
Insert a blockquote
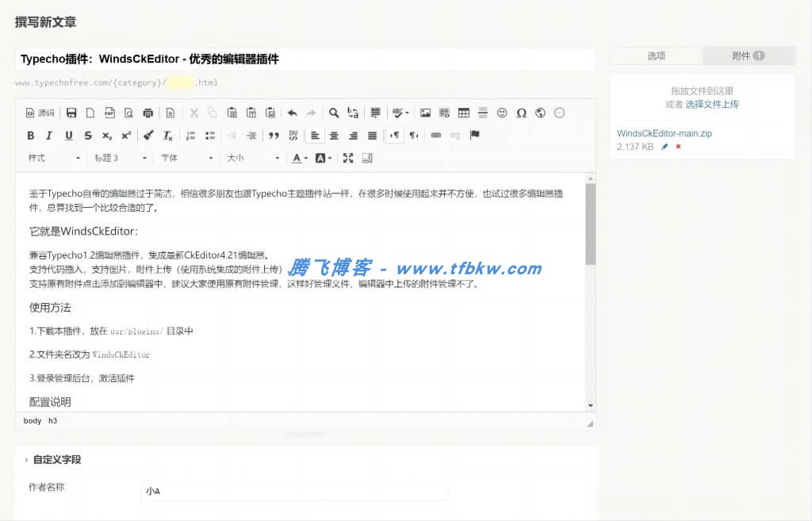point(273,135)
